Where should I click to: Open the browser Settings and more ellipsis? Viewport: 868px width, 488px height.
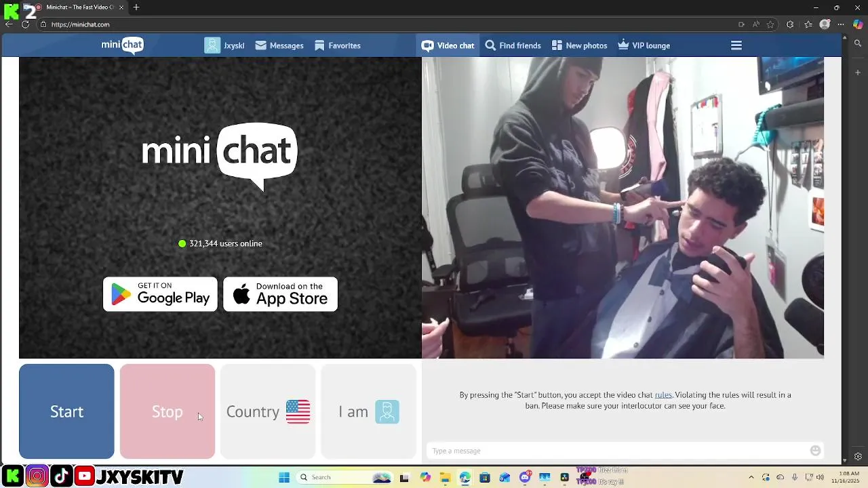841,24
